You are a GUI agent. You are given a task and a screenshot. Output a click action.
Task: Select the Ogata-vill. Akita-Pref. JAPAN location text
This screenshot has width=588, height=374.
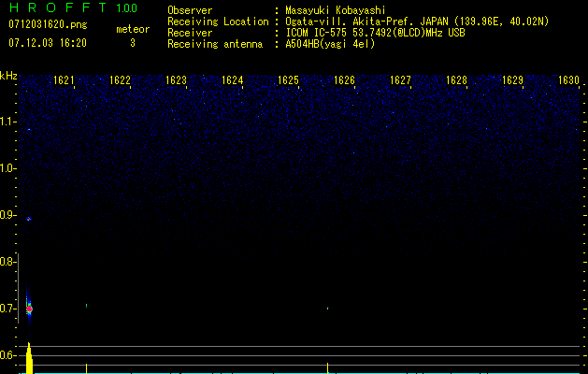(x=417, y=22)
